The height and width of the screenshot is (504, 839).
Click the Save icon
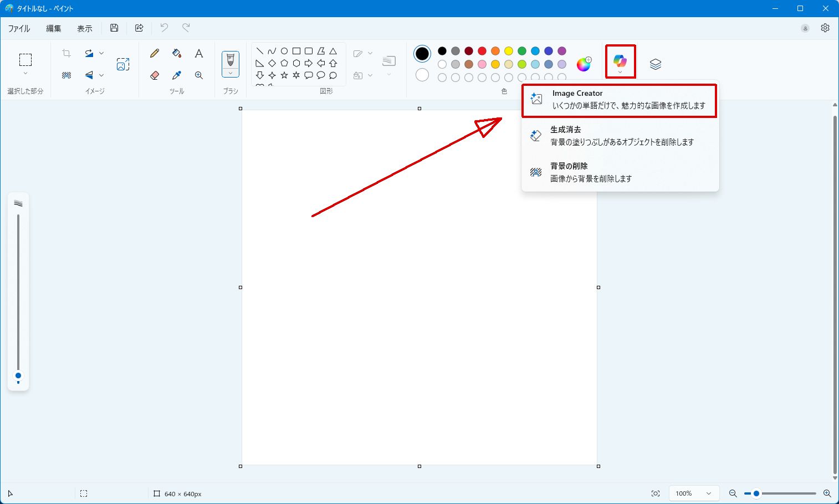(114, 28)
